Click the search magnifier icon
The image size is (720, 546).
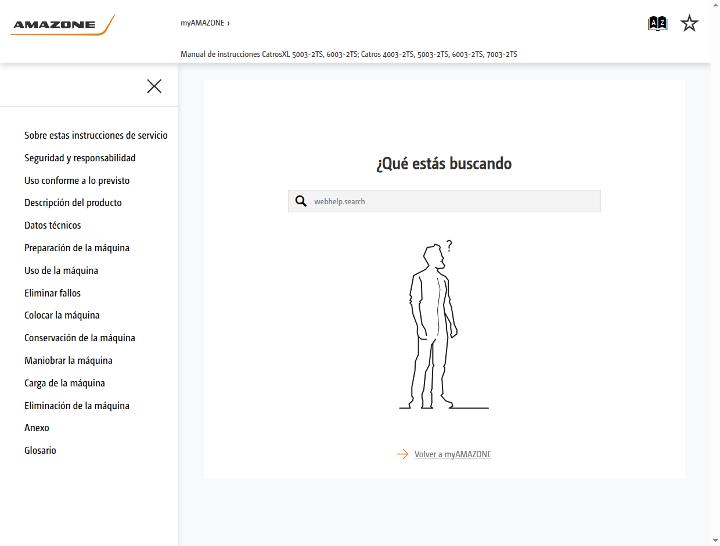[301, 201]
